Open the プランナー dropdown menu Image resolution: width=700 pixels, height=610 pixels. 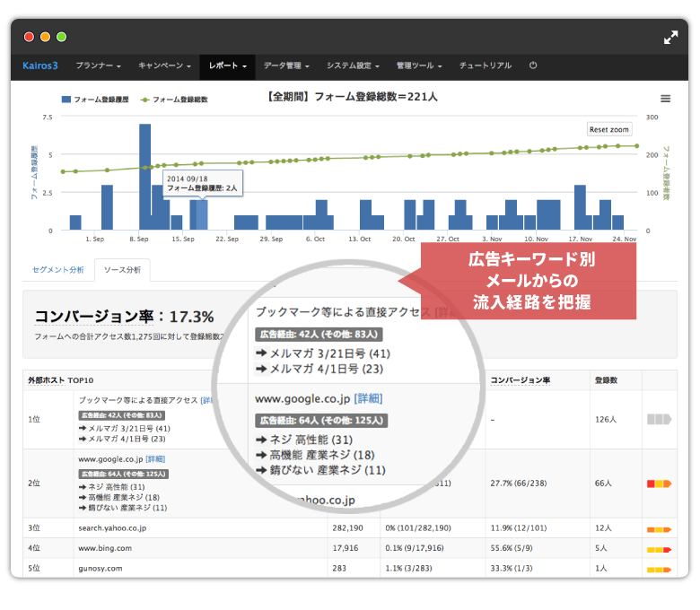coord(98,65)
